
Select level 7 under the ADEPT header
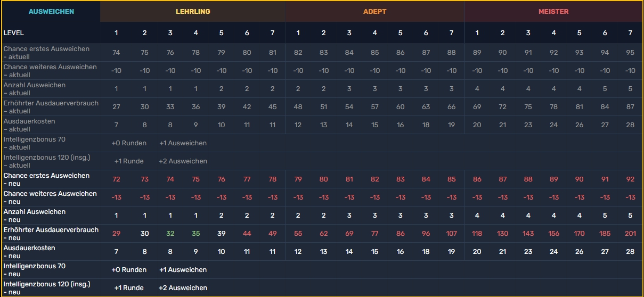pos(451,33)
